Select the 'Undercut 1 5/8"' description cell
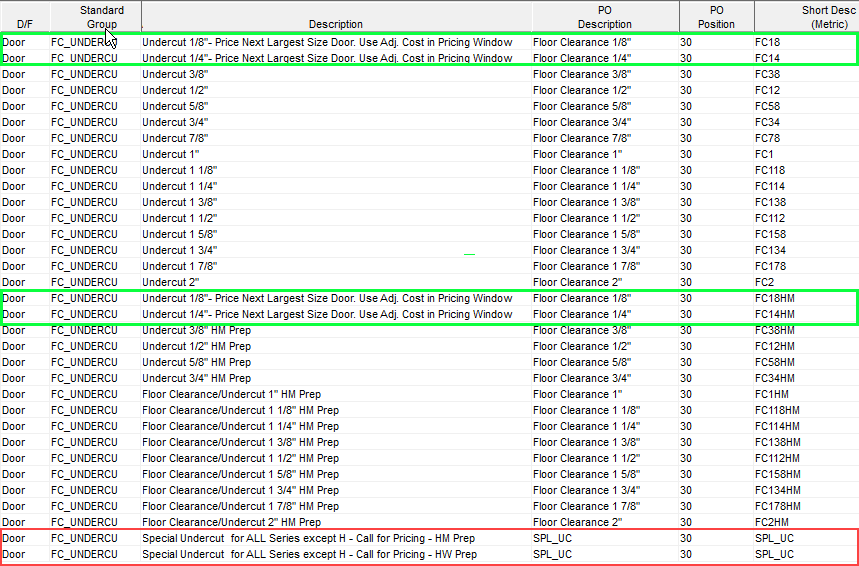Viewport: 859px width, 566px height. [x=336, y=234]
